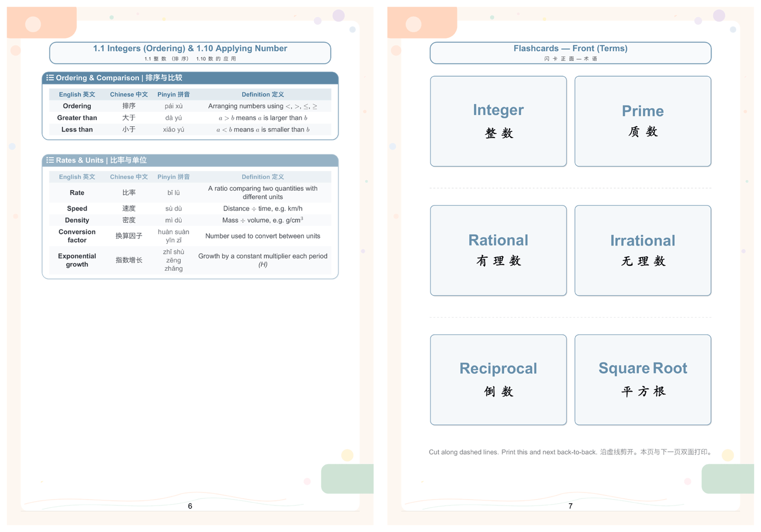Click the 'Rate' term cell
The width and height of the screenshot is (761, 532).
77,193
